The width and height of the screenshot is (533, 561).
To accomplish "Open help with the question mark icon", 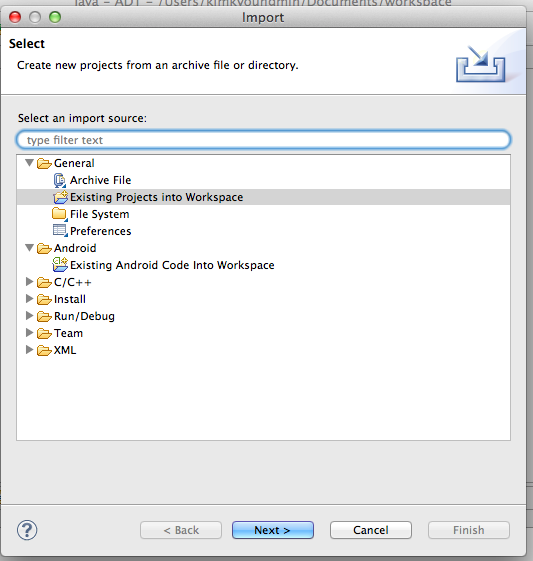I will (27, 530).
